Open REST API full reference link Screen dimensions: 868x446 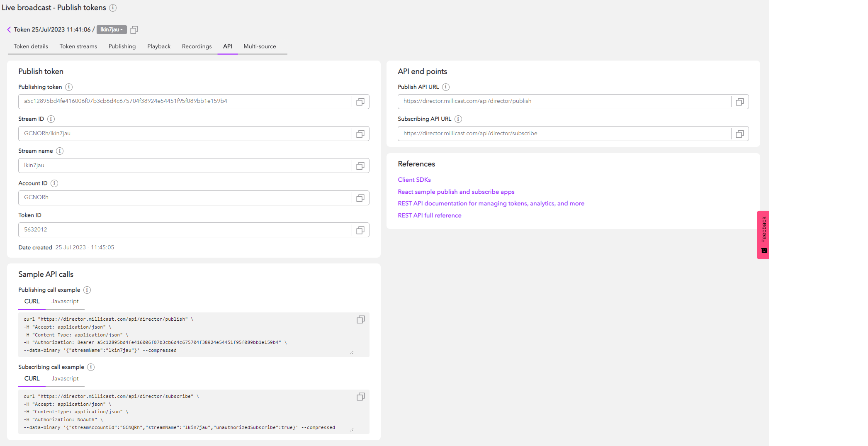coord(429,215)
